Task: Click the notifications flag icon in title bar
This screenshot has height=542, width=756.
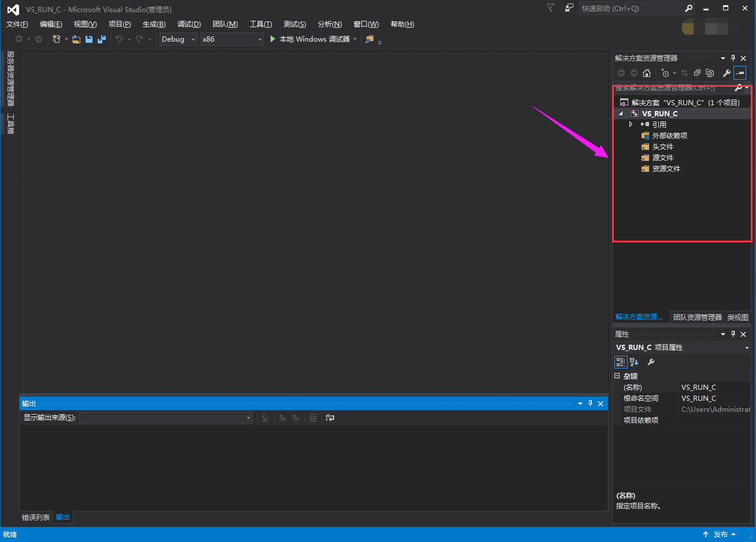Action: [550, 8]
